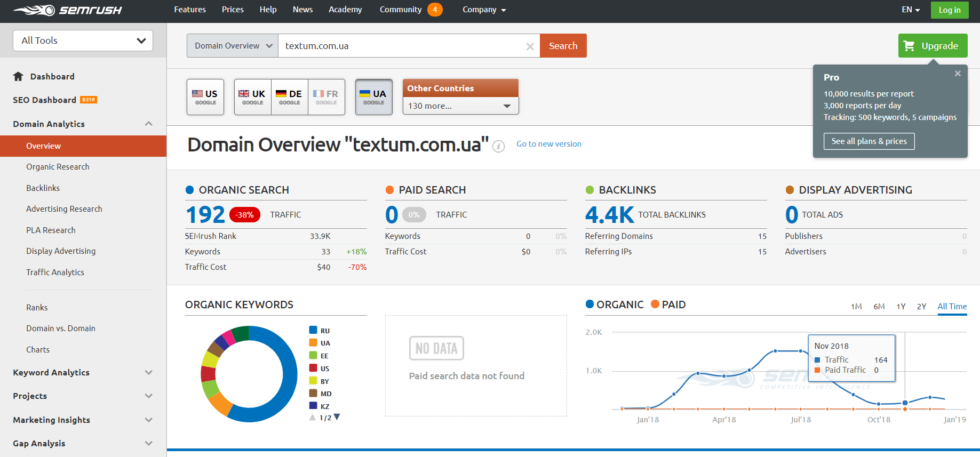Open Charts in sidebar
Image resolution: width=980 pixels, height=457 pixels.
point(38,349)
